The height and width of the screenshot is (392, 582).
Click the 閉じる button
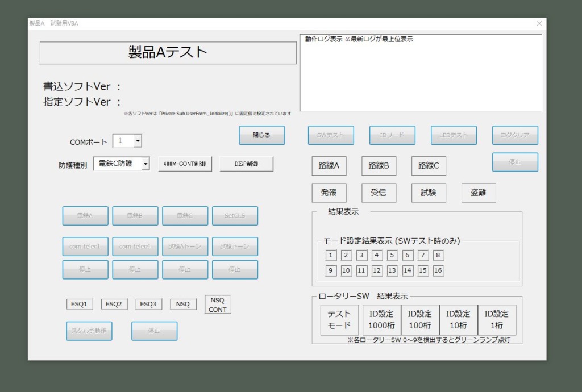point(261,135)
